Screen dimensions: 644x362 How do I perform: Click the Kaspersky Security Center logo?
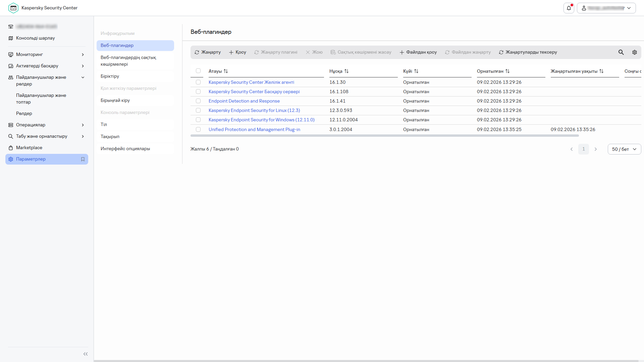pyautogui.click(x=13, y=8)
